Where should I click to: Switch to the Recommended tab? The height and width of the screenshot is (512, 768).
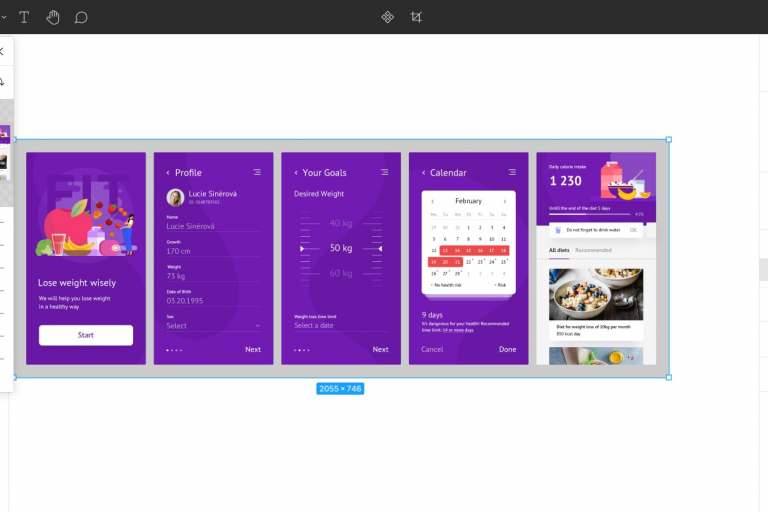point(593,250)
